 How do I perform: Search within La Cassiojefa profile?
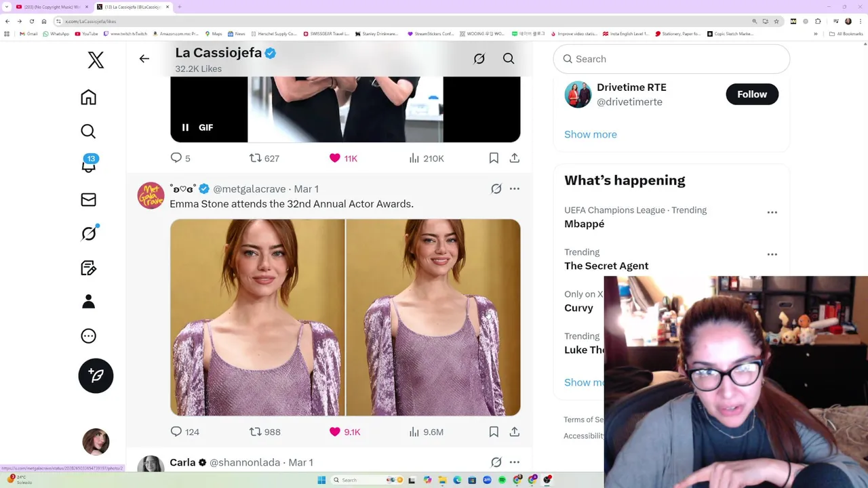509,59
